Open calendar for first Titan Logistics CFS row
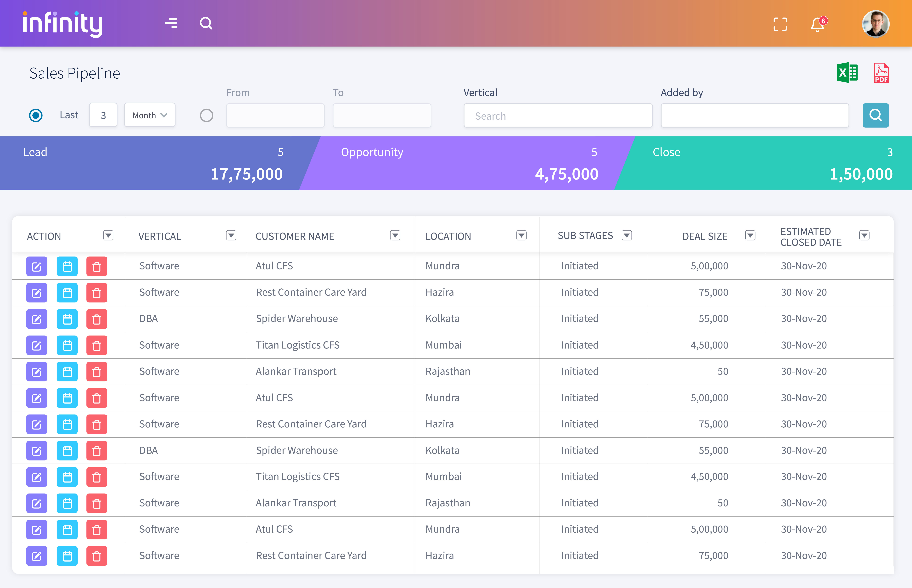Image resolution: width=912 pixels, height=588 pixels. coord(67,346)
